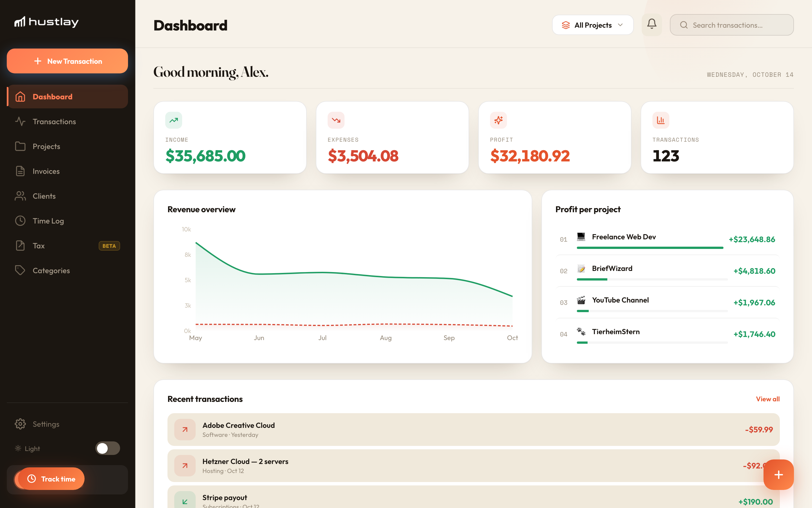Screen dimensions: 812x508
Task: Click the BriefWizard memo icon
Action: point(581,268)
